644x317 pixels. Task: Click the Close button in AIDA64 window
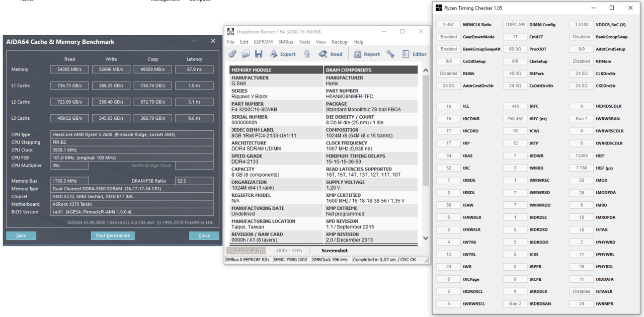pyautogui.click(x=204, y=235)
